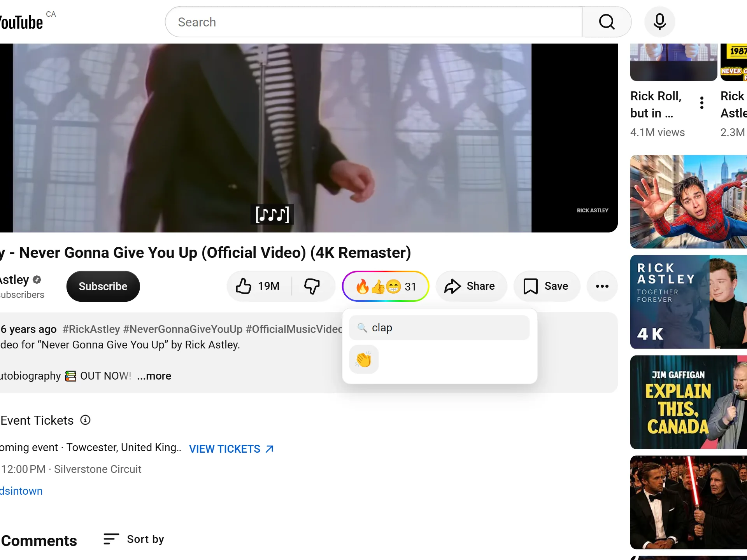The width and height of the screenshot is (747, 560).
Task: Expand description with ...more
Action: (154, 376)
